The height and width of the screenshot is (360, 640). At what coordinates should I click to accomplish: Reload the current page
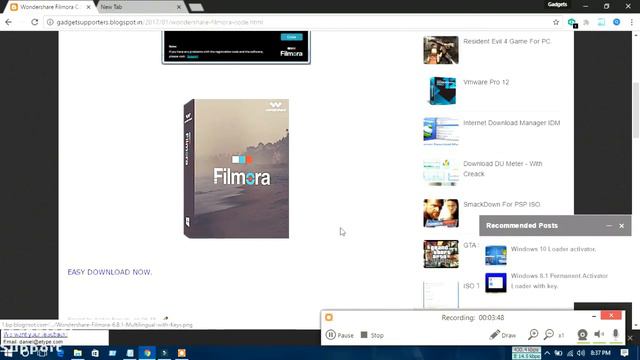[x=35, y=22]
